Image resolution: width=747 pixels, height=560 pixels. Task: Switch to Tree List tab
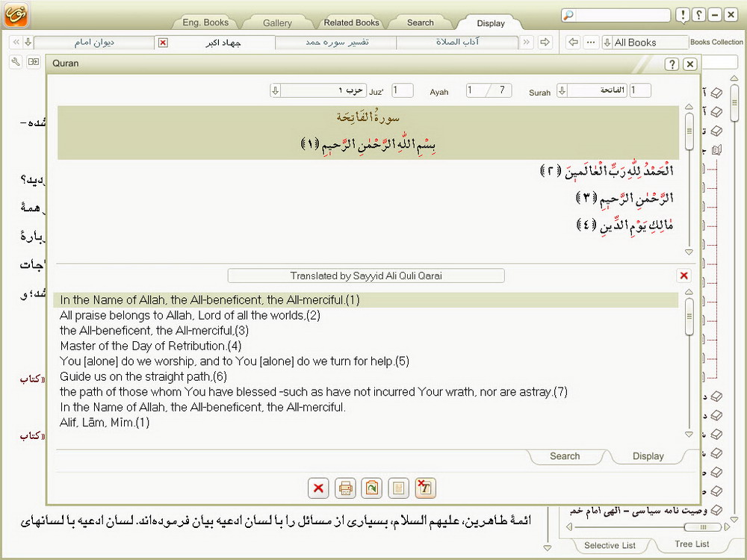[692, 544]
